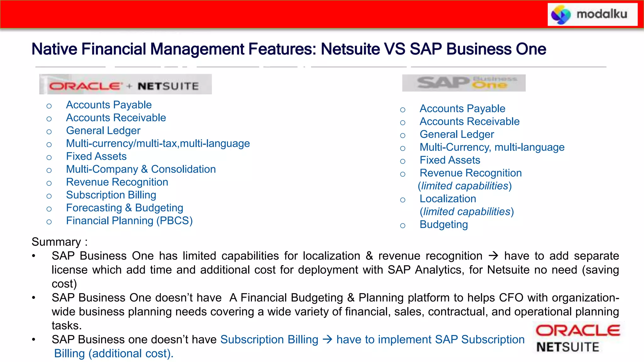Image resolution: width=644 pixels, height=362 pixels.
Task: Click Financial Planning (PBCS) item
Action: pos(129,221)
